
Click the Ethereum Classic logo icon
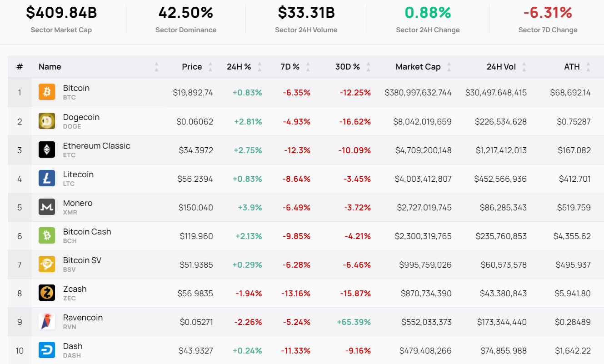click(47, 150)
